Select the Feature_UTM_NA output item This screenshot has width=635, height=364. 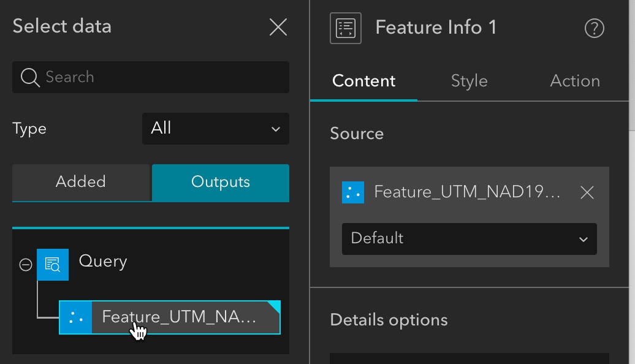pos(179,317)
